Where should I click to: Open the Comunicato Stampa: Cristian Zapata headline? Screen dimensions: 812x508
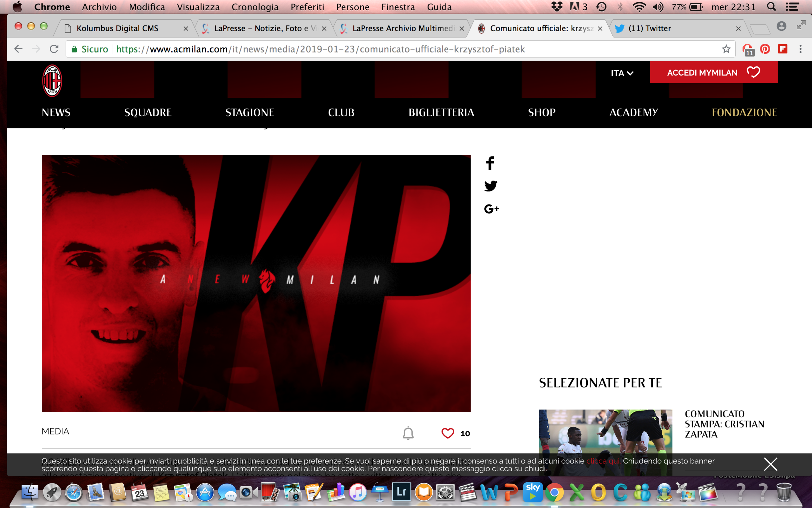(x=724, y=424)
